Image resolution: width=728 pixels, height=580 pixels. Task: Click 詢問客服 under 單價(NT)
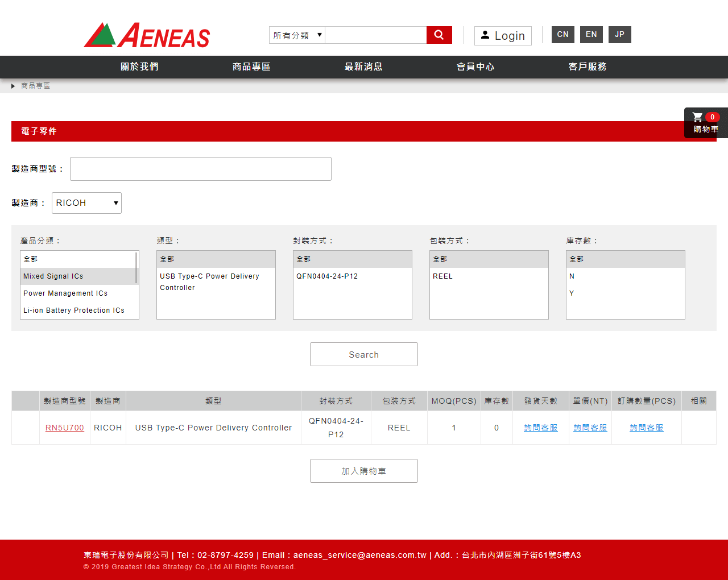pos(590,428)
